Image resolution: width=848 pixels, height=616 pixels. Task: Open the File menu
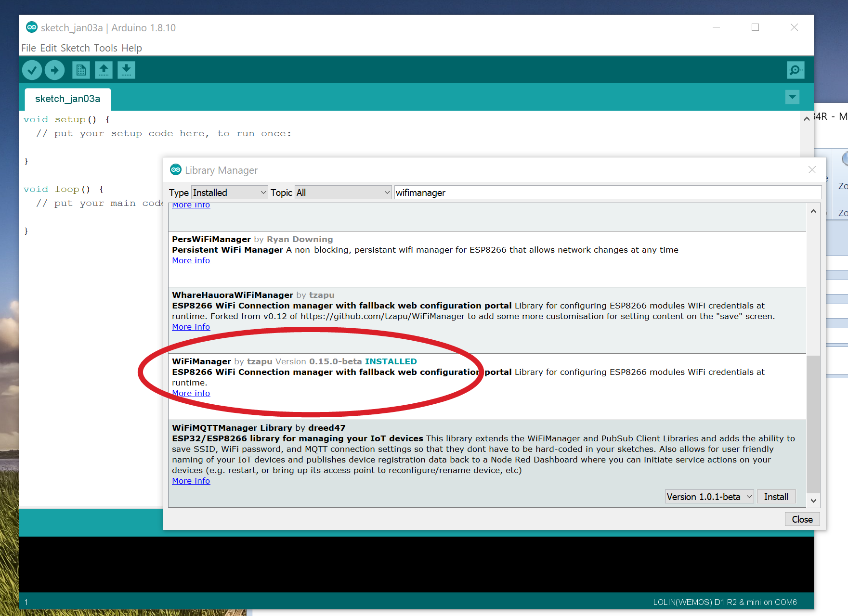point(28,48)
